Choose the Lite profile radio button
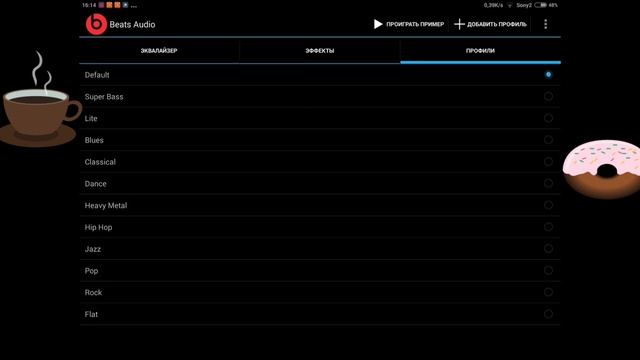Screen dimensions: 640x360 point(548,118)
